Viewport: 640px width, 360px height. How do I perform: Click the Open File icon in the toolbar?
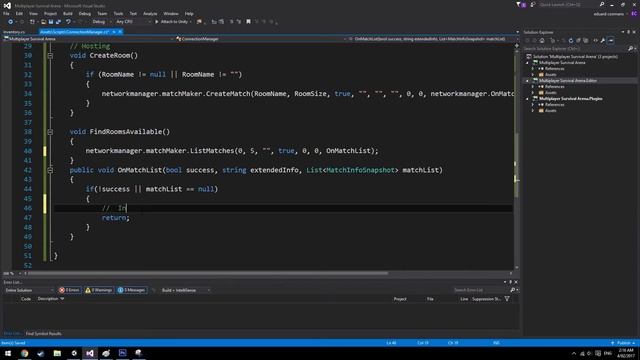[x=43, y=22]
